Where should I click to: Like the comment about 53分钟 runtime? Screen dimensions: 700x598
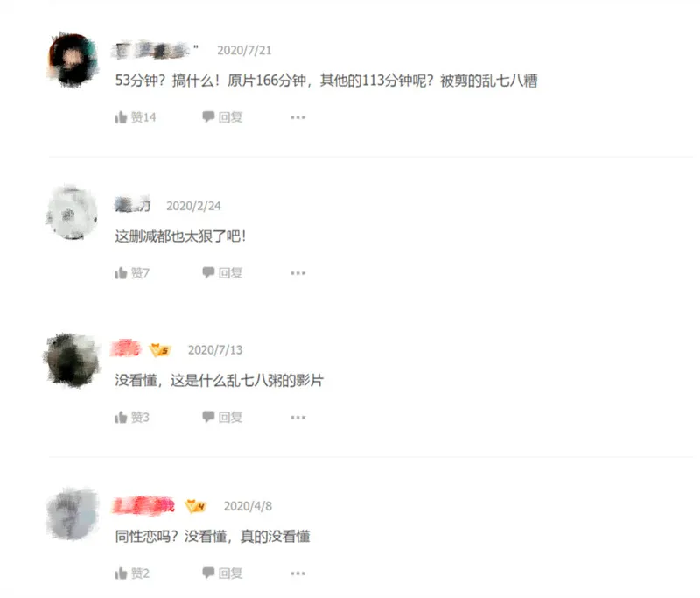pyautogui.click(x=136, y=117)
